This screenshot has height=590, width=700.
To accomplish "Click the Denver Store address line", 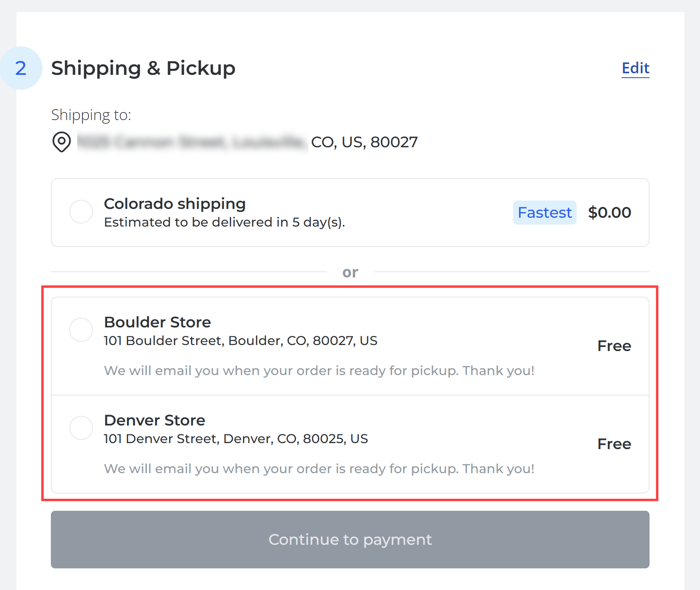I will [x=236, y=439].
